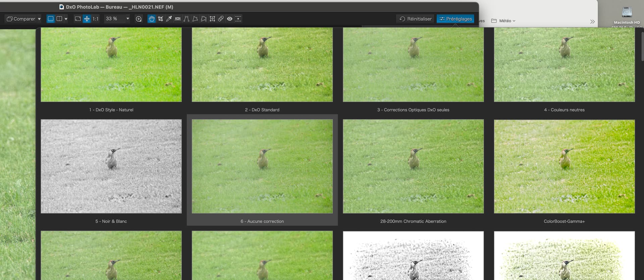Apply the ColorBoost-Gamma+ preset

click(564, 166)
